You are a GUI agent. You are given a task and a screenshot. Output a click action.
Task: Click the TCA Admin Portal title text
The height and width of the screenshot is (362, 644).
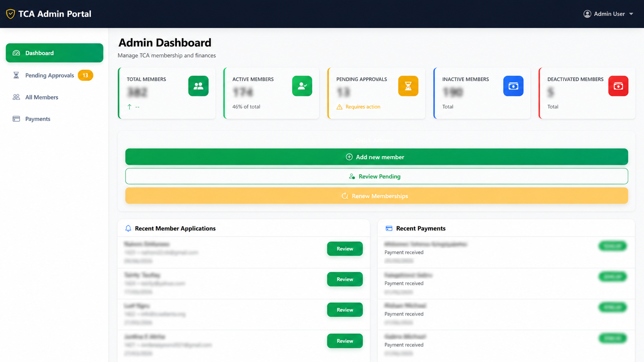[x=55, y=14]
